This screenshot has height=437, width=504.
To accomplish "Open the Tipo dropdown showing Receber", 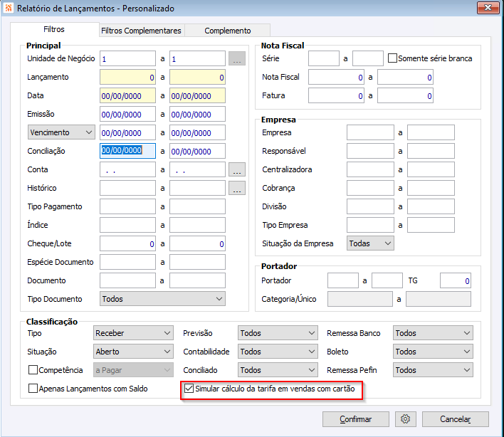I will click(x=133, y=333).
